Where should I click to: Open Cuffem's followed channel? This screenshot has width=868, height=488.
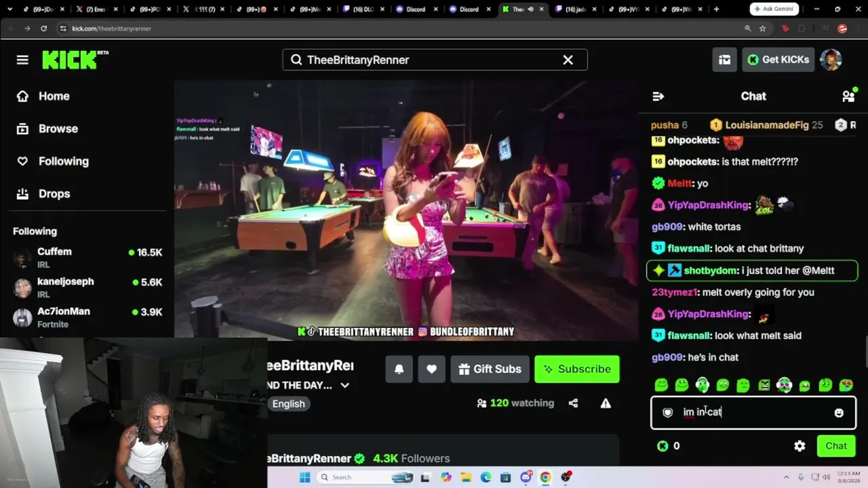tap(87, 258)
